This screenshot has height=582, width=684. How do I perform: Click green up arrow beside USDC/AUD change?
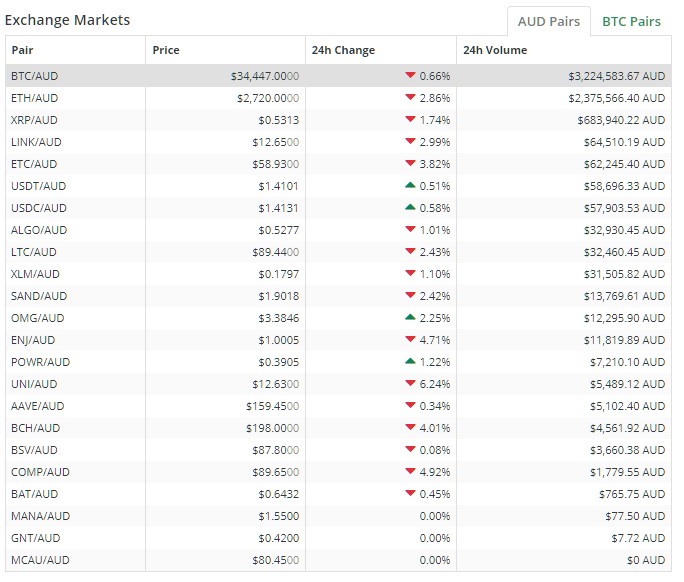click(x=410, y=207)
